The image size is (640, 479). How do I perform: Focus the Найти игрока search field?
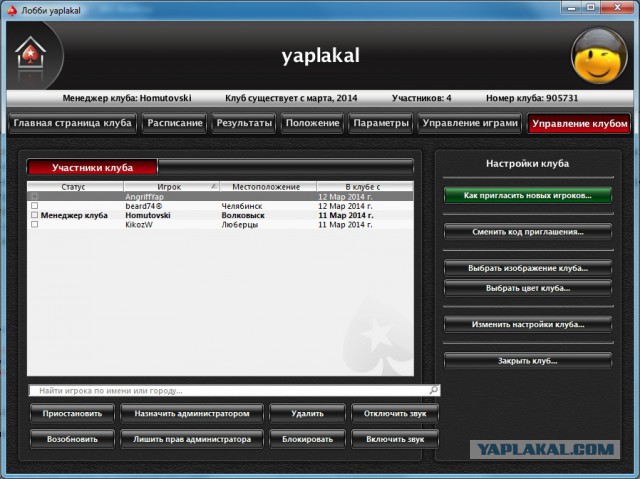click(x=234, y=390)
